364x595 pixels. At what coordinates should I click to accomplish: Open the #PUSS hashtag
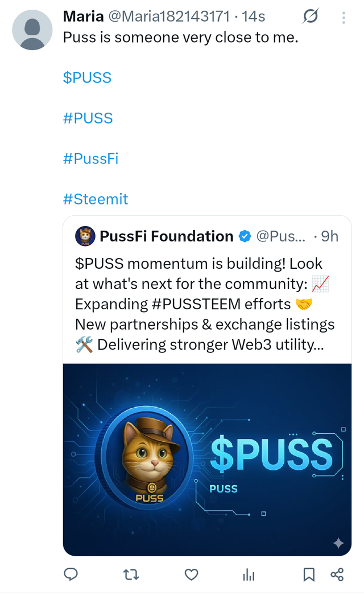point(88,118)
